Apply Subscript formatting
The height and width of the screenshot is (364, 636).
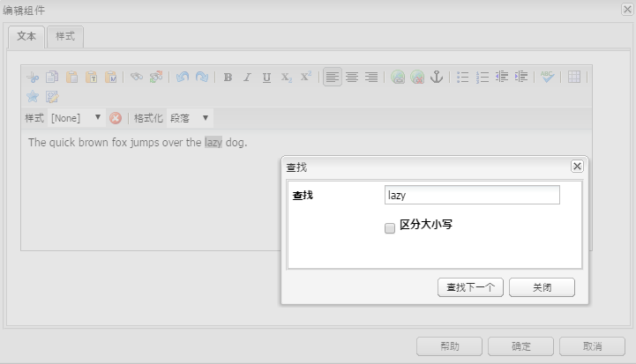pyautogui.click(x=287, y=77)
